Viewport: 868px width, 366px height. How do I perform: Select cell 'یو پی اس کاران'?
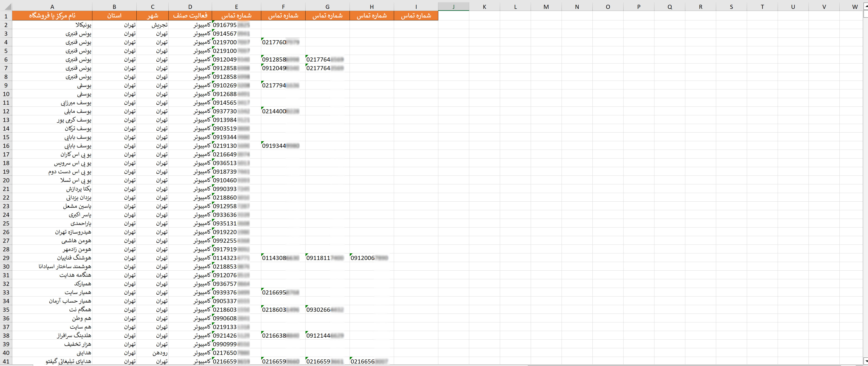click(52, 154)
